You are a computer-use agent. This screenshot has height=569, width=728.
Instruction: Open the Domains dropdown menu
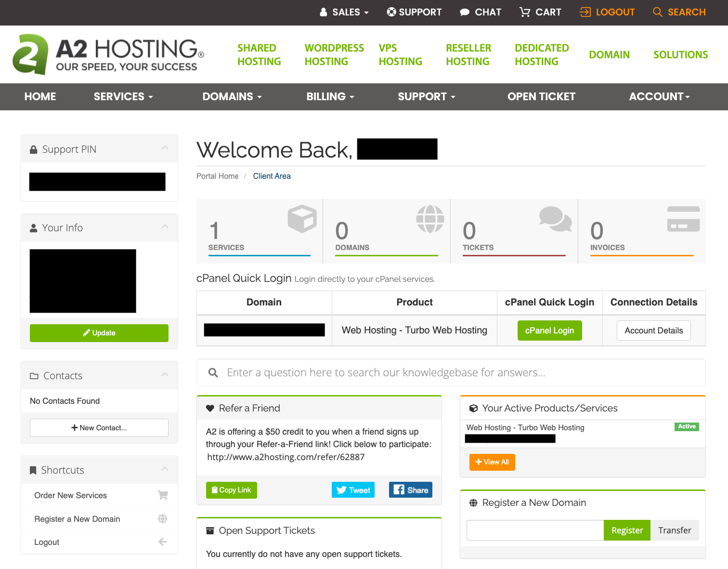(232, 96)
